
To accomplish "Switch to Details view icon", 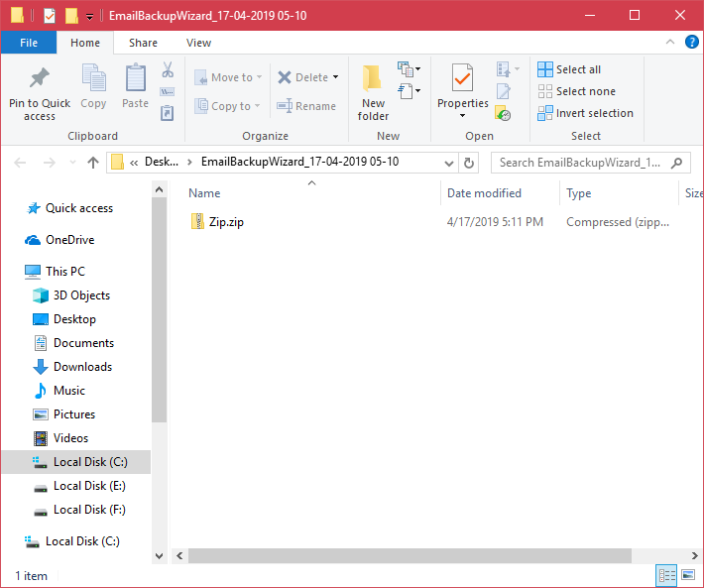I will (x=666, y=575).
